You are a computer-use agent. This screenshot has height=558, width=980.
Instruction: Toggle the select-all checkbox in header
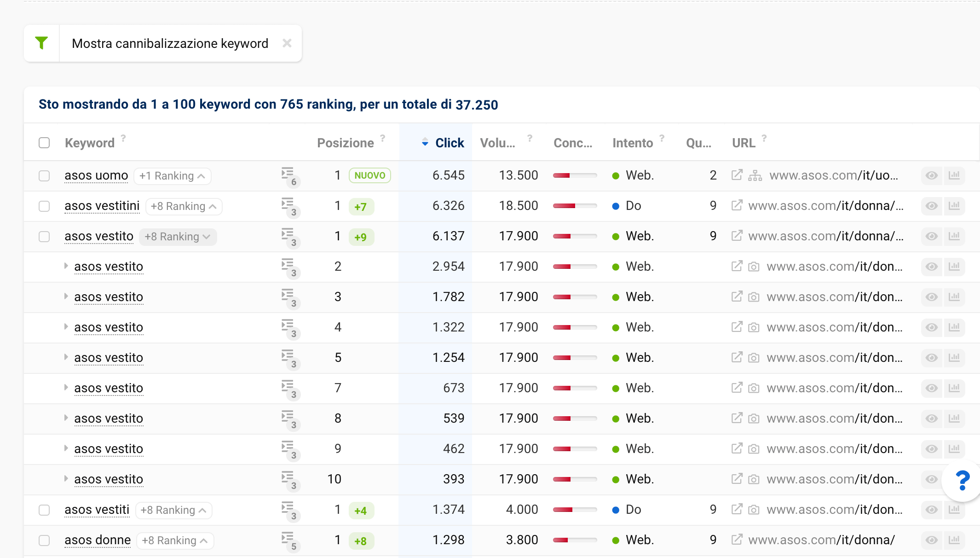coord(44,143)
